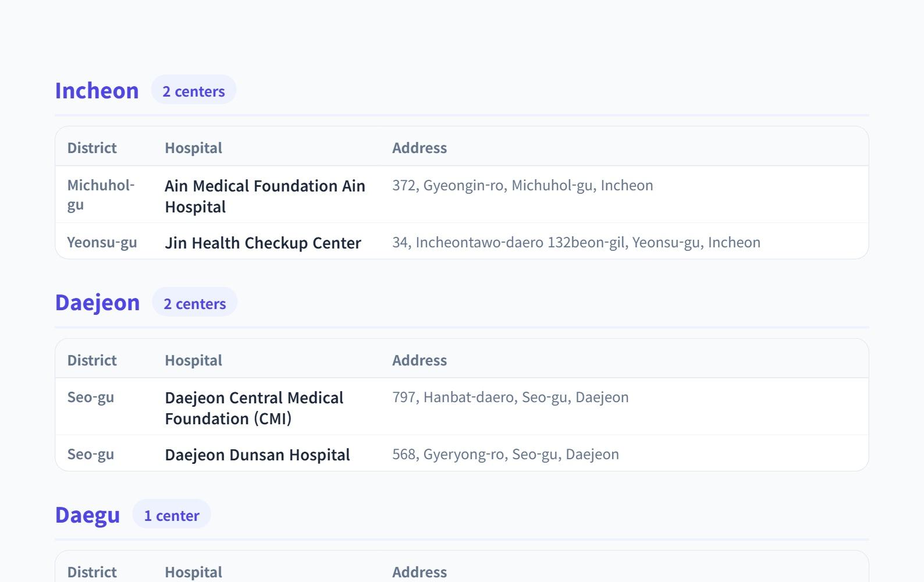This screenshot has height=582, width=924.
Task: Click the Daegu region heading
Action: [x=87, y=515]
